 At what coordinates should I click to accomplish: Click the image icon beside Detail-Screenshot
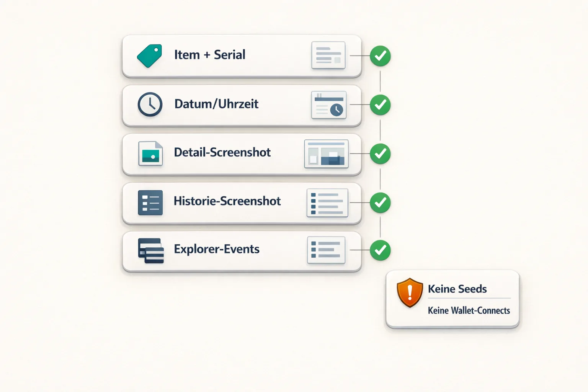[x=150, y=153]
